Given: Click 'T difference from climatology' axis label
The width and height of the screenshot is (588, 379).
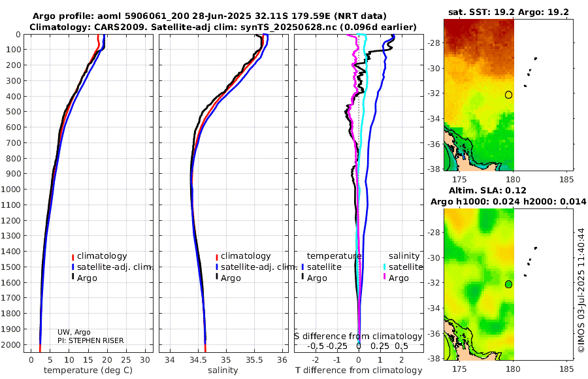Looking at the screenshot, I should [x=359, y=371].
